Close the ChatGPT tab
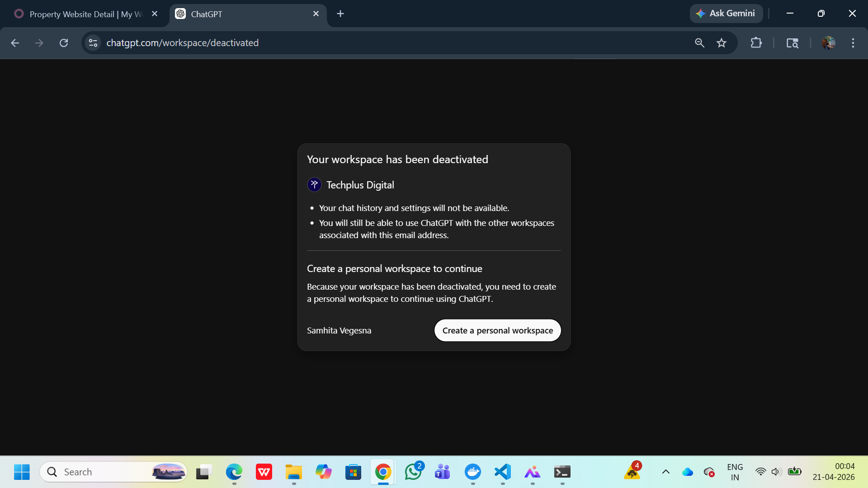The image size is (868, 488). 316,14
